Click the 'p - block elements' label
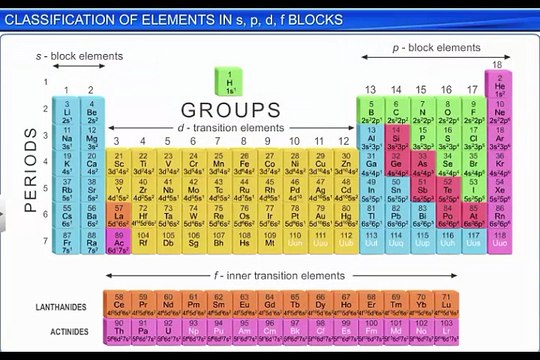The image size is (540, 360). (436, 48)
